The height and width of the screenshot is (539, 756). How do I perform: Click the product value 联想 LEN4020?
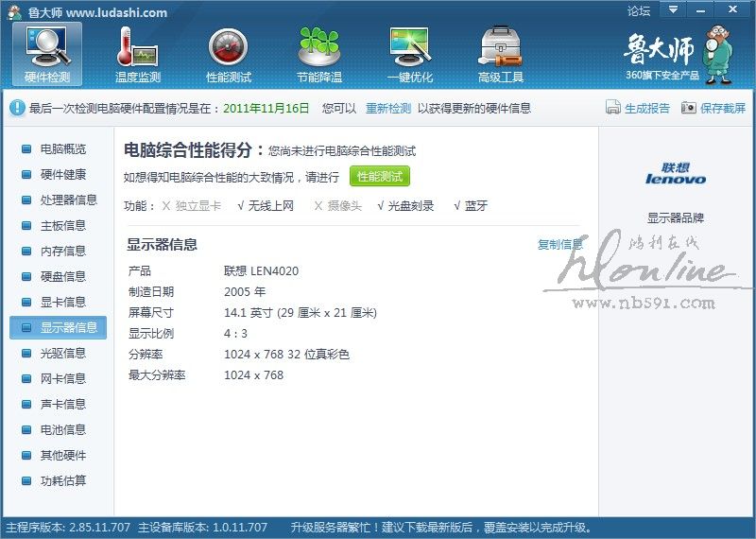coord(262,271)
